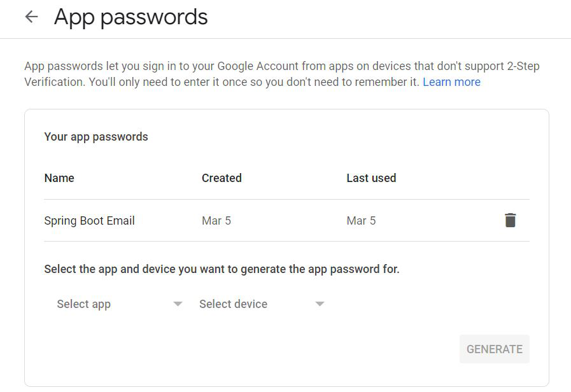
Task: Click the Name column header
Action: point(59,178)
